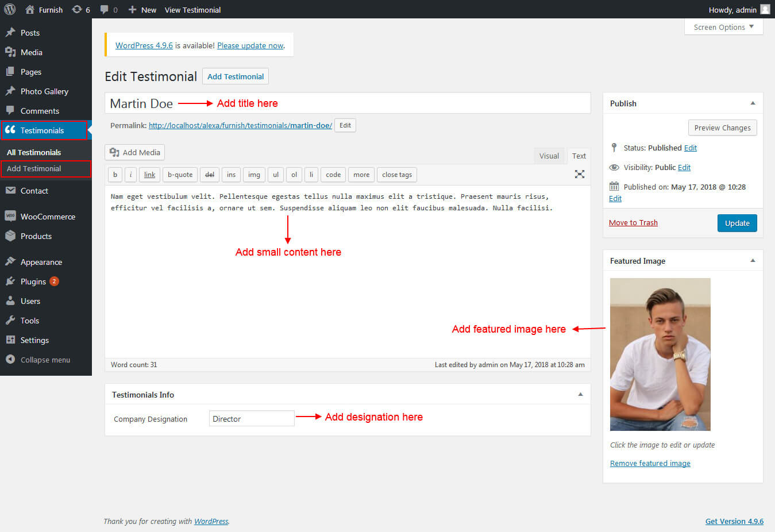Switch to the Visual editor tab
This screenshot has height=532, width=775.
point(549,156)
